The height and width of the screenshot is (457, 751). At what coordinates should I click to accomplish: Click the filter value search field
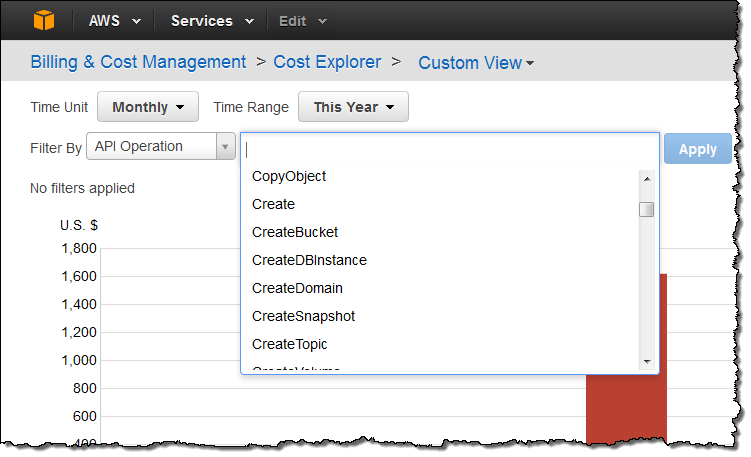pos(450,150)
